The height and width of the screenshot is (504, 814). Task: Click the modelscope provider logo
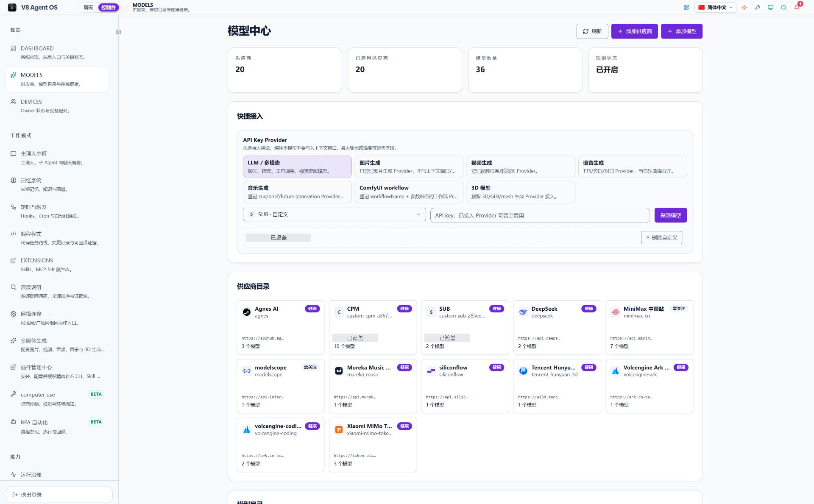point(247,371)
